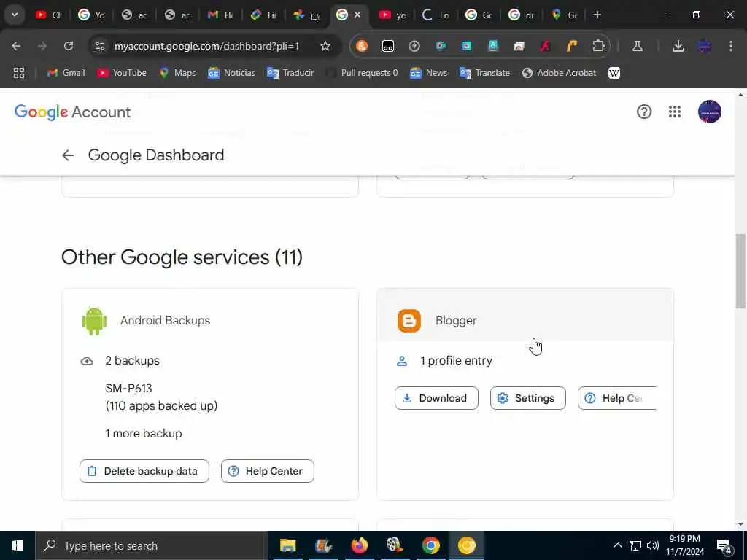Screen dimensions: 747x560
Task: Open the Pull requests 0 bookmark
Action: tap(362, 73)
